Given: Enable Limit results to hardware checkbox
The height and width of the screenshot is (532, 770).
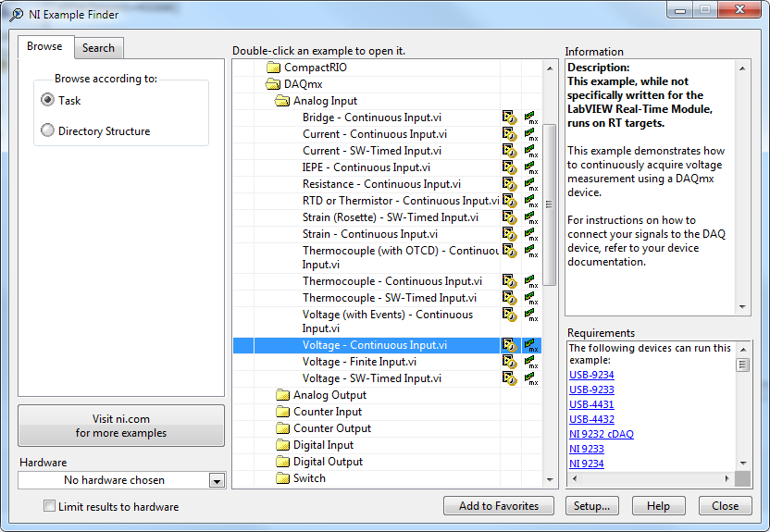Looking at the screenshot, I should [50, 506].
